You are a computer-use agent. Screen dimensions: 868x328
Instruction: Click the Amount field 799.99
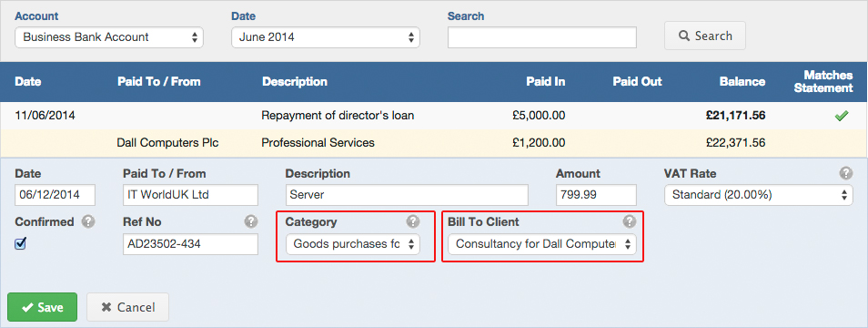596,195
